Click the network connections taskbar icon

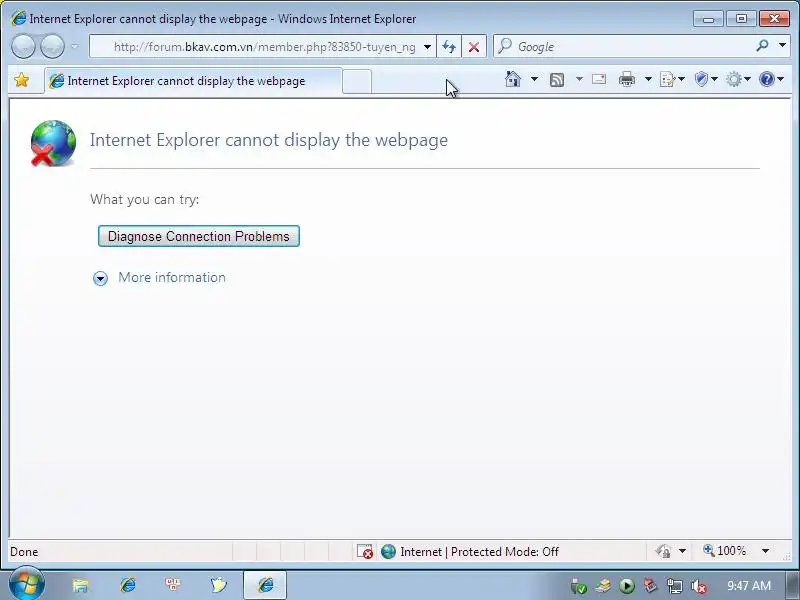point(172,584)
